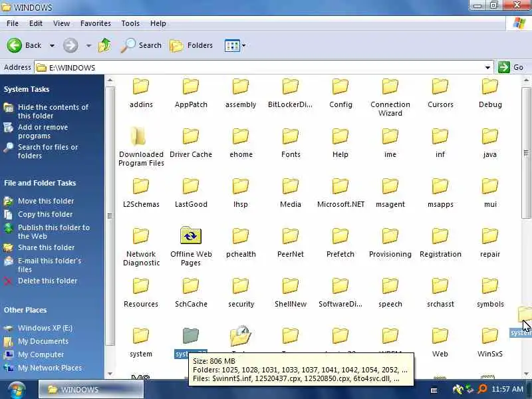Click Move this folder task

point(46,201)
